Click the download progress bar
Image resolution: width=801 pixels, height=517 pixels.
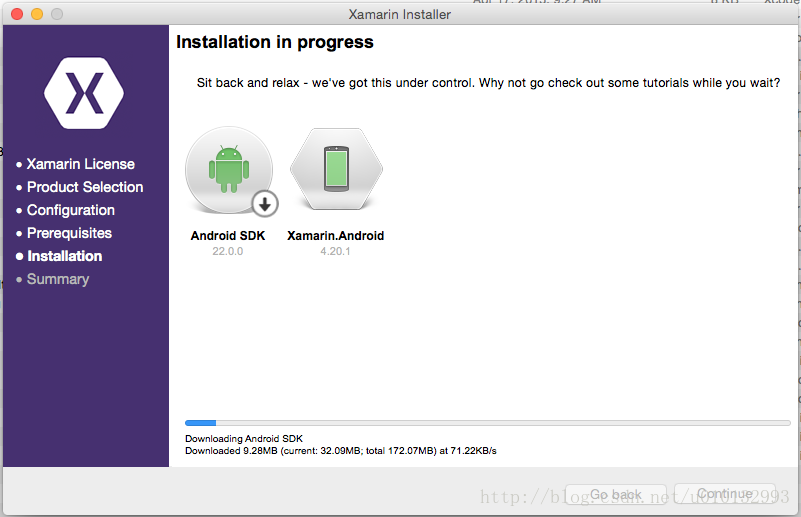point(488,423)
